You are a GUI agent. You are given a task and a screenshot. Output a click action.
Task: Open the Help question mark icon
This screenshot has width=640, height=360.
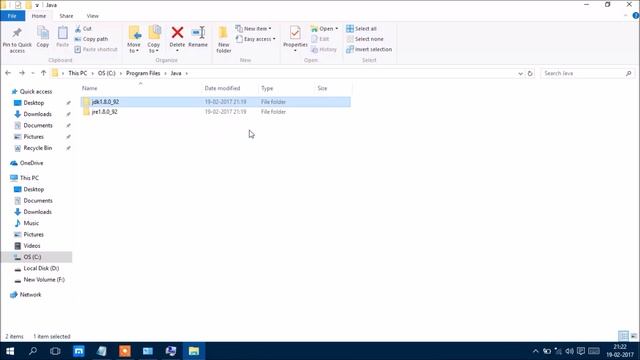(x=636, y=16)
